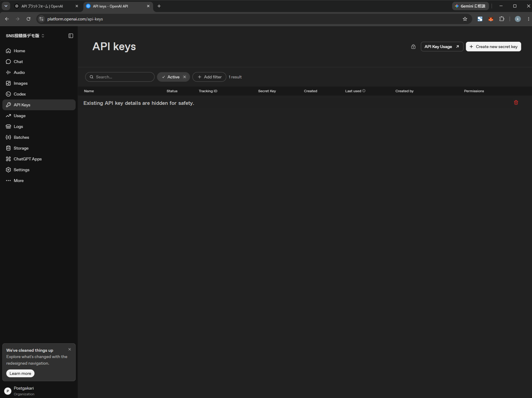Open a new browser tab
Screen dimensions: 532x398
point(159,6)
